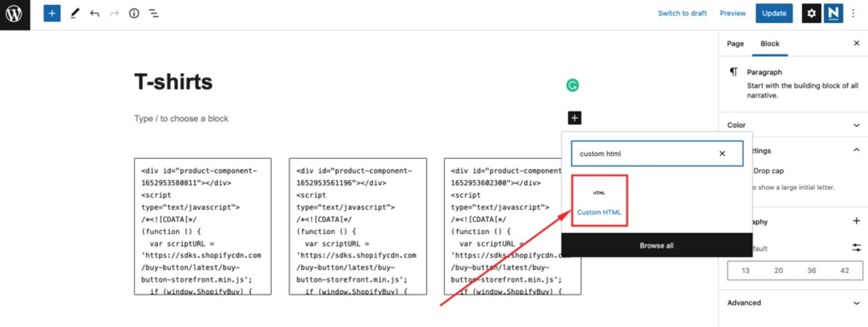Image resolution: width=868 pixels, height=327 pixels.
Task: Toggle the Settings gear icon
Action: (x=812, y=13)
